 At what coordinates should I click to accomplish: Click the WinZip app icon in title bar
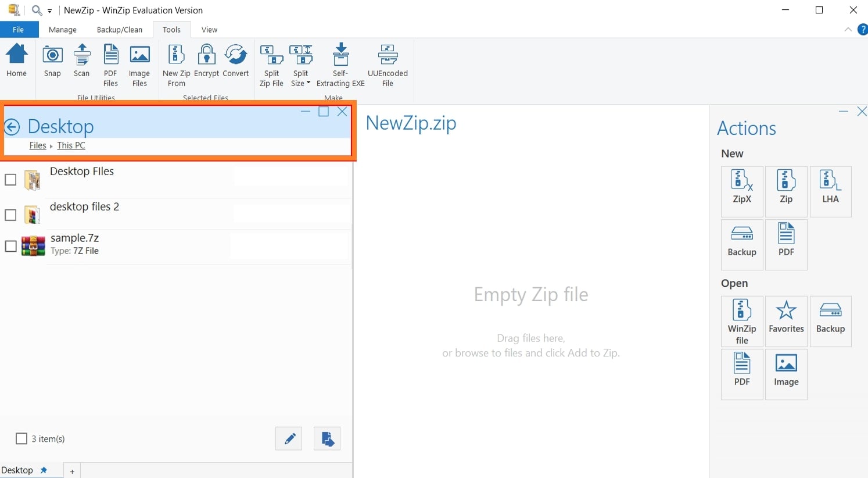pyautogui.click(x=14, y=10)
